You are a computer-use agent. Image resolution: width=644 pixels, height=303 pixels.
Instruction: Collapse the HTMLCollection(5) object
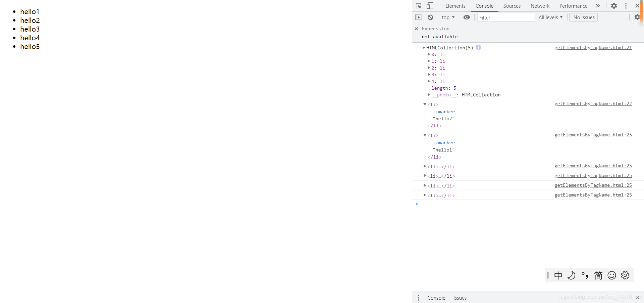[424, 48]
